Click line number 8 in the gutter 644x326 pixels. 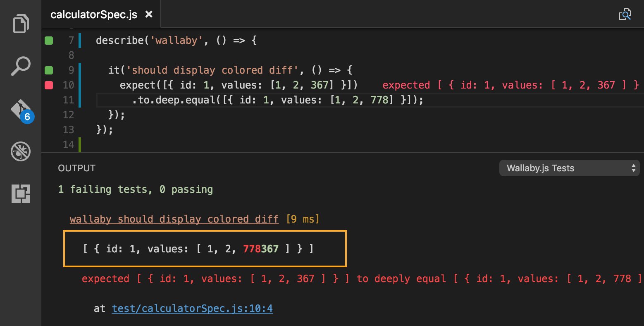point(71,55)
